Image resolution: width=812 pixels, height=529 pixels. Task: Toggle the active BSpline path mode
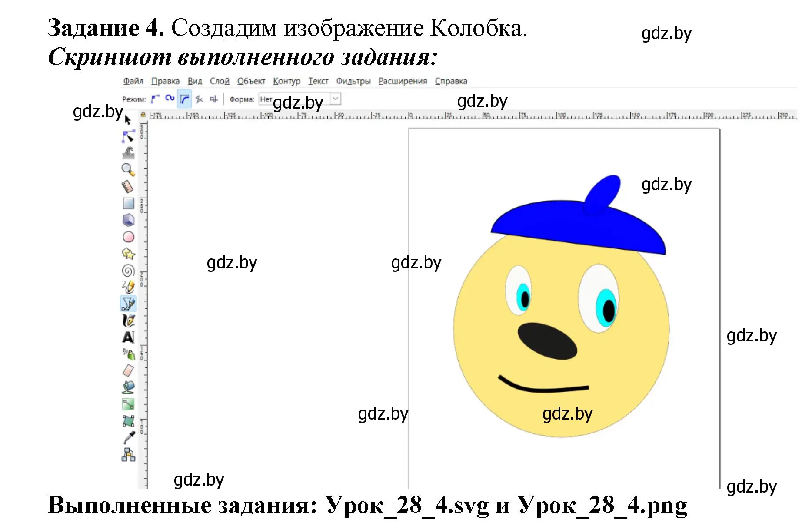pyautogui.click(x=185, y=99)
